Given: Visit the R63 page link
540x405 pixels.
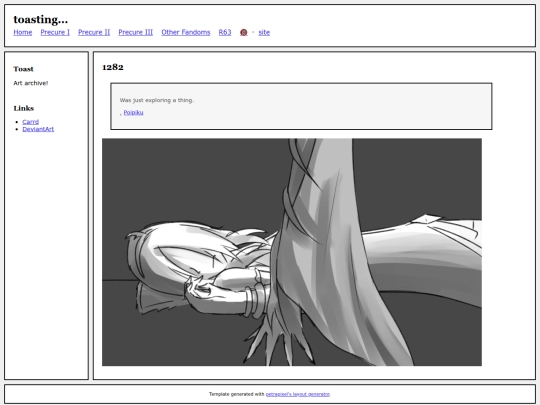Looking at the screenshot, I should [225, 32].
